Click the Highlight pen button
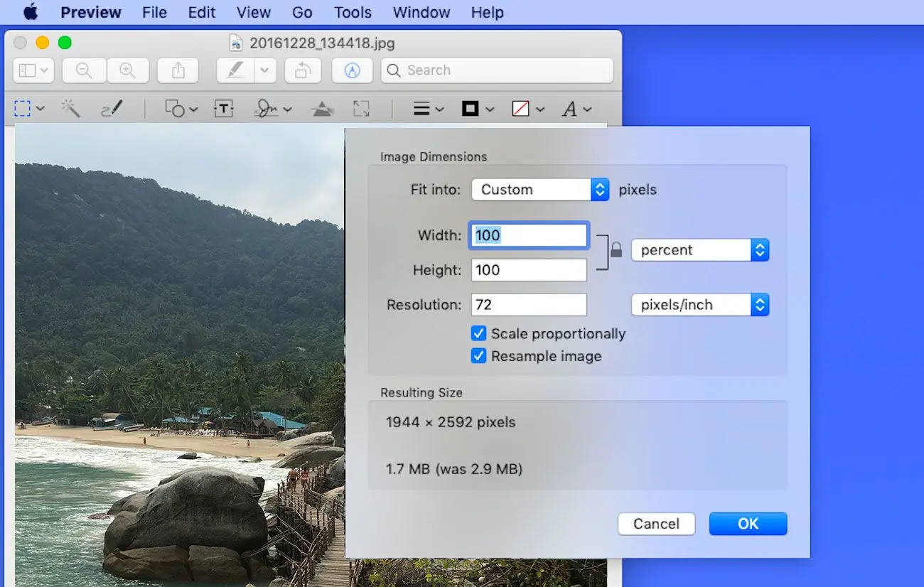Viewport: 924px width, 587px height. (236, 70)
